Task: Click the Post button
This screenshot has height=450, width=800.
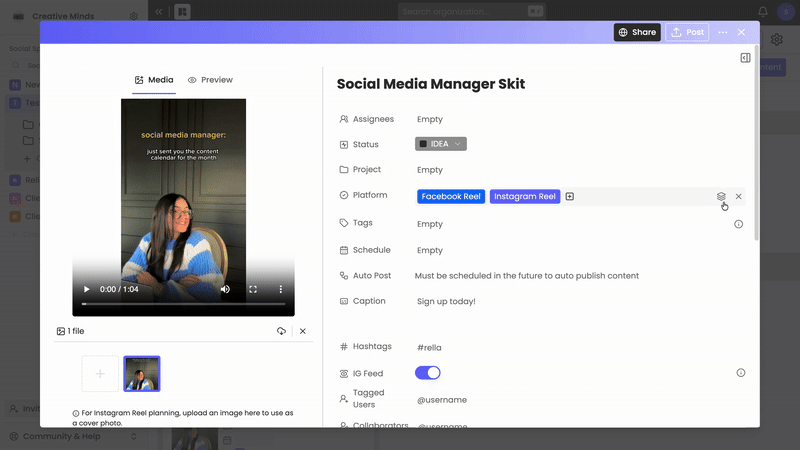Action: click(x=687, y=32)
